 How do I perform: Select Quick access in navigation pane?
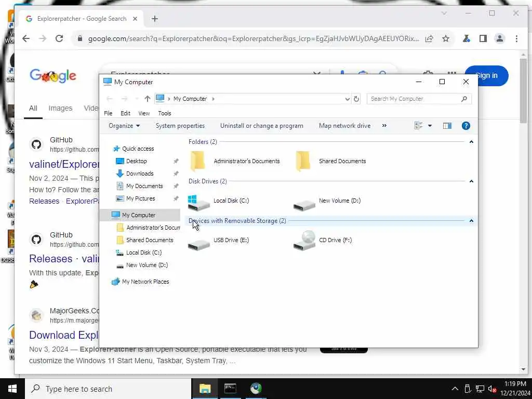(138, 149)
